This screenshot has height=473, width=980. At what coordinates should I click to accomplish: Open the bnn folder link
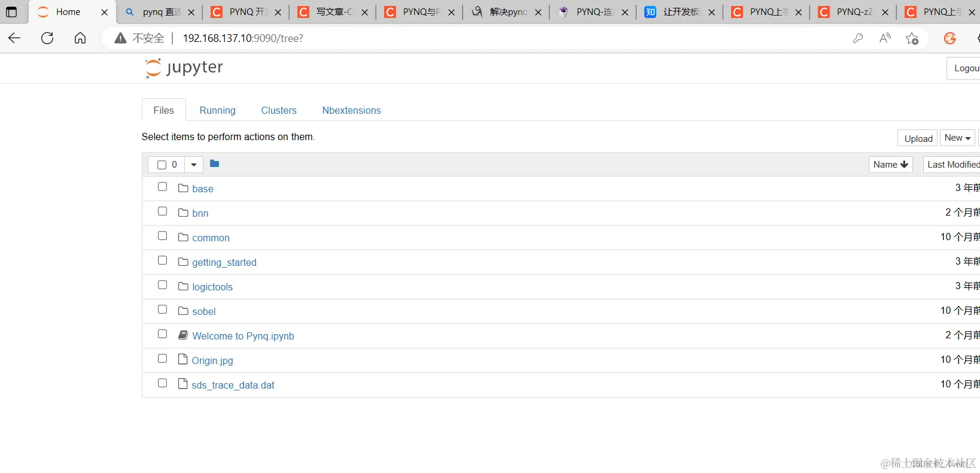[x=200, y=213]
